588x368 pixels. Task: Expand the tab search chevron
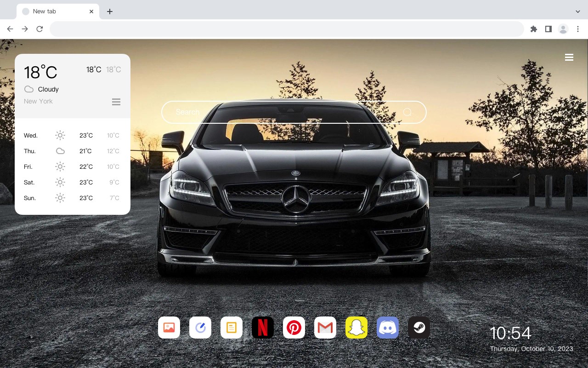(x=578, y=11)
